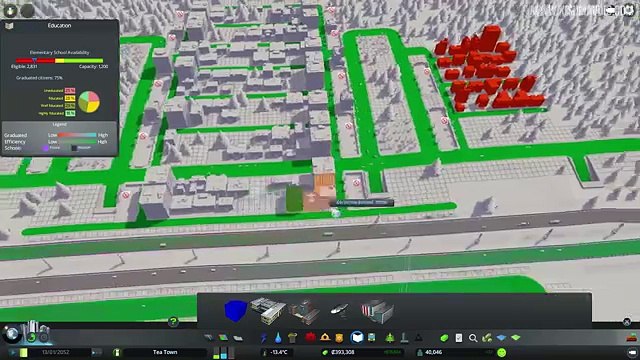Click the Graduated legend gradient bar
This screenshot has height=360, width=640.
[76, 135]
